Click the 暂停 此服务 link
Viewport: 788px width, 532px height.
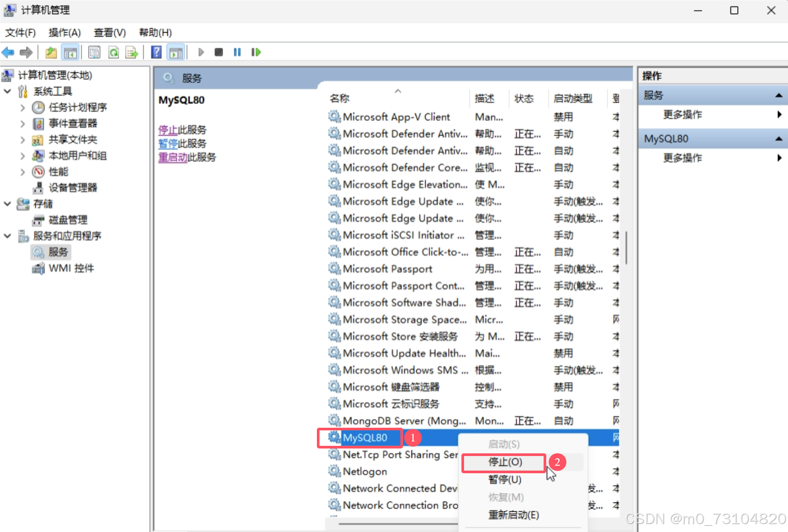tap(168, 144)
